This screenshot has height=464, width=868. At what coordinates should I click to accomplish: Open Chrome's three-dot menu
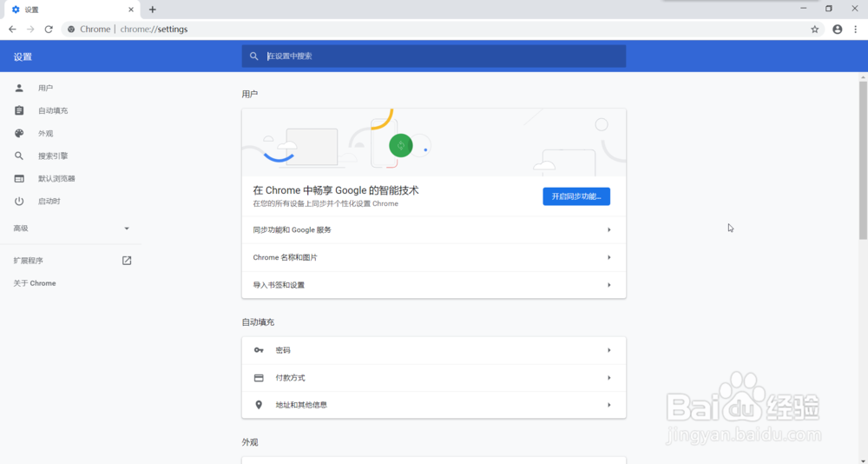coord(855,30)
